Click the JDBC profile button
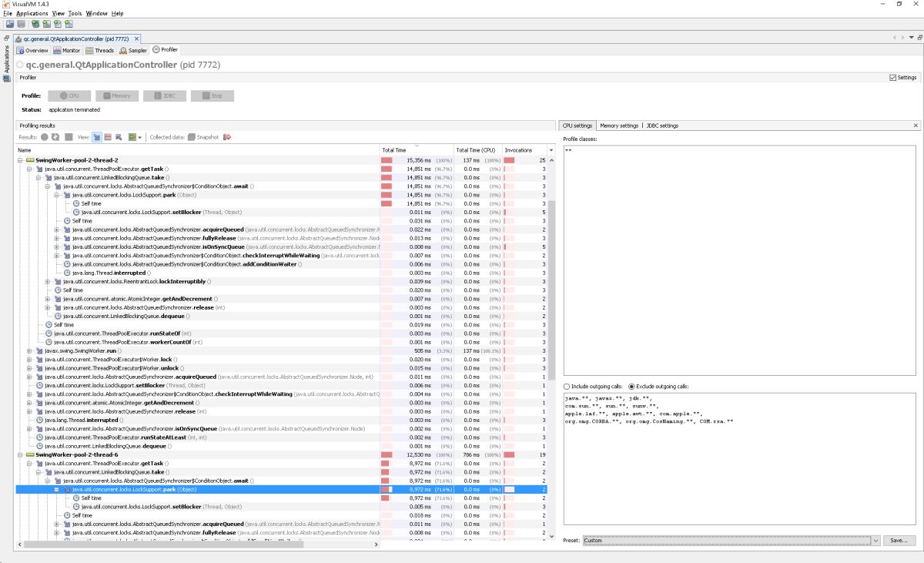The height and width of the screenshot is (563, 924). 165,96
